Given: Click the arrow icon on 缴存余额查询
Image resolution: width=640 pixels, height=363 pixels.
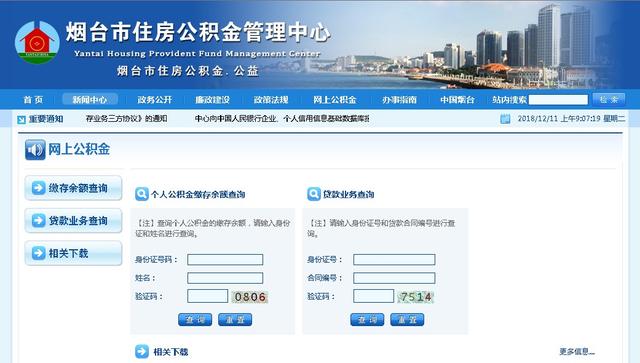Looking at the screenshot, I should point(38,188).
